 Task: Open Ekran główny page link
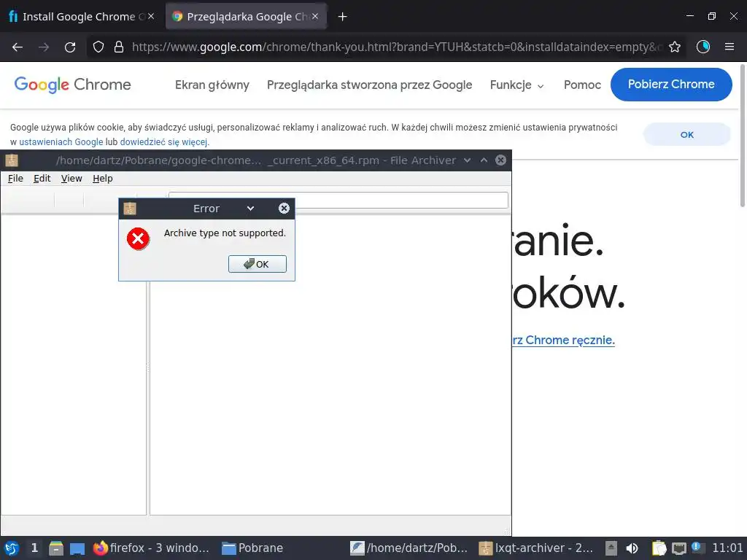click(x=212, y=85)
